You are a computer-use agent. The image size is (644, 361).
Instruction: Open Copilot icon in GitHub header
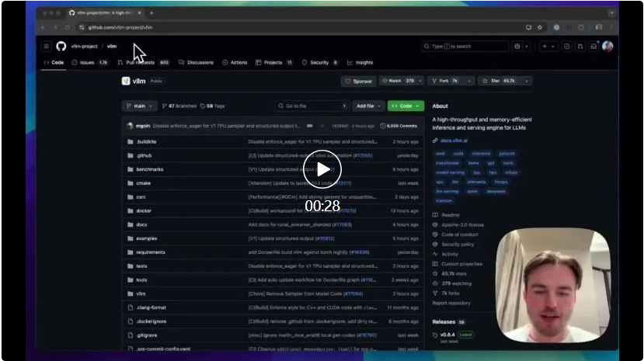(517, 47)
